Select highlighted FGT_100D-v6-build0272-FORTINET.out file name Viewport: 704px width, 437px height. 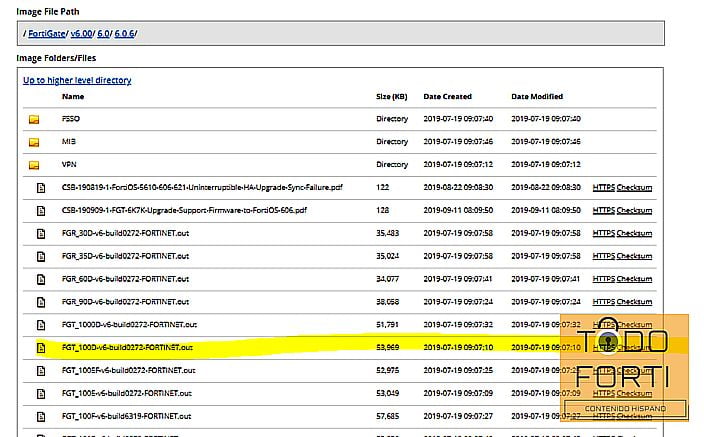[127, 347]
